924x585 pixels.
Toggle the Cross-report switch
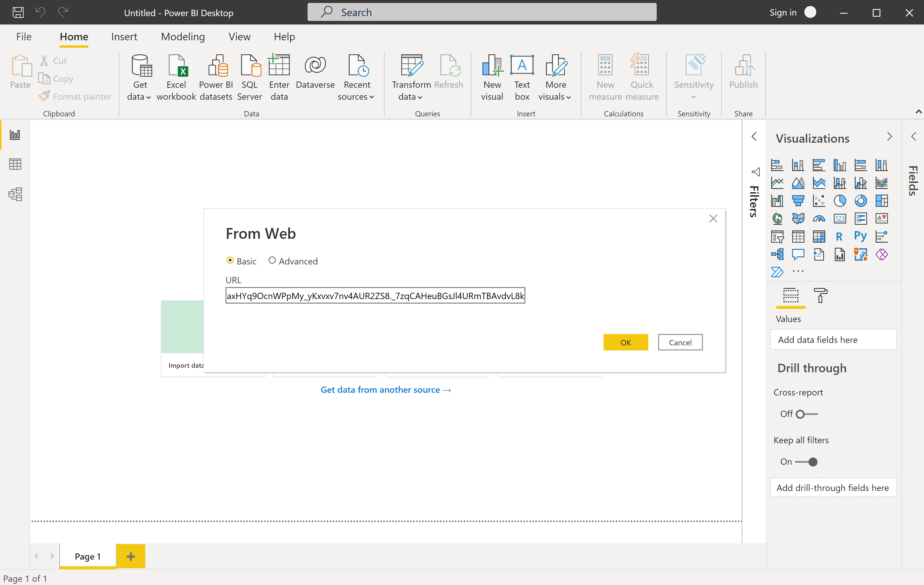point(806,414)
